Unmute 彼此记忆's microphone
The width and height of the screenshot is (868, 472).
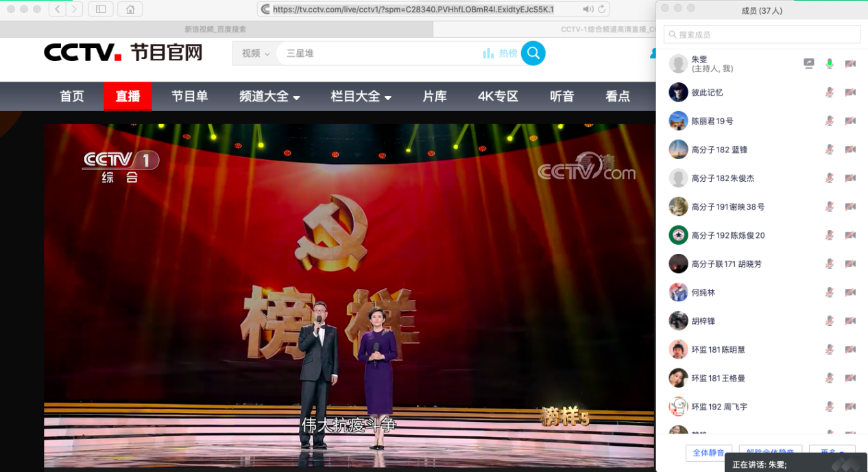pos(830,93)
